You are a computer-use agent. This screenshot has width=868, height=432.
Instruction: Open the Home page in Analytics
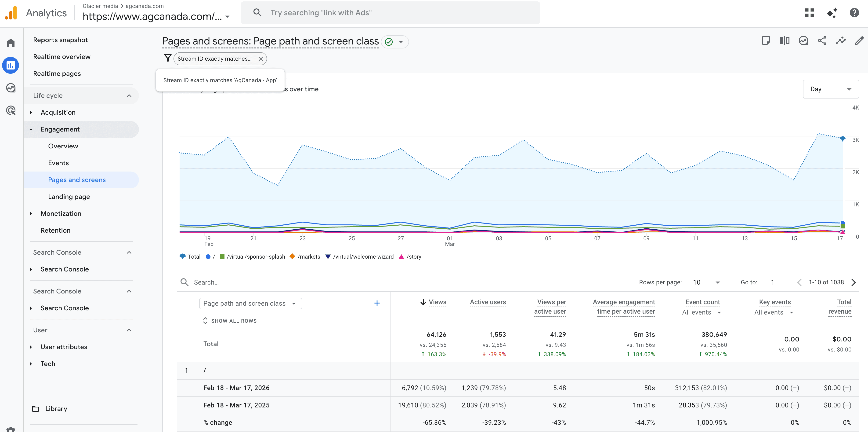click(11, 43)
